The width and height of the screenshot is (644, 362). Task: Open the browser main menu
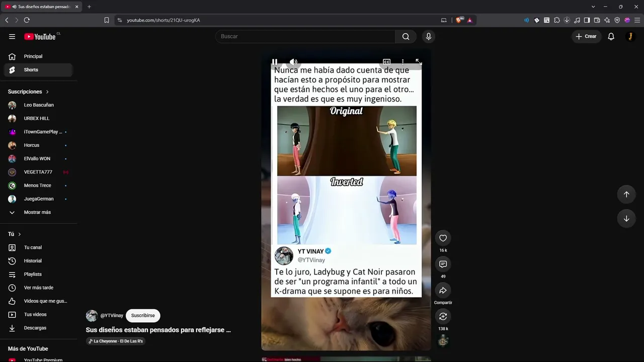(636, 20)
